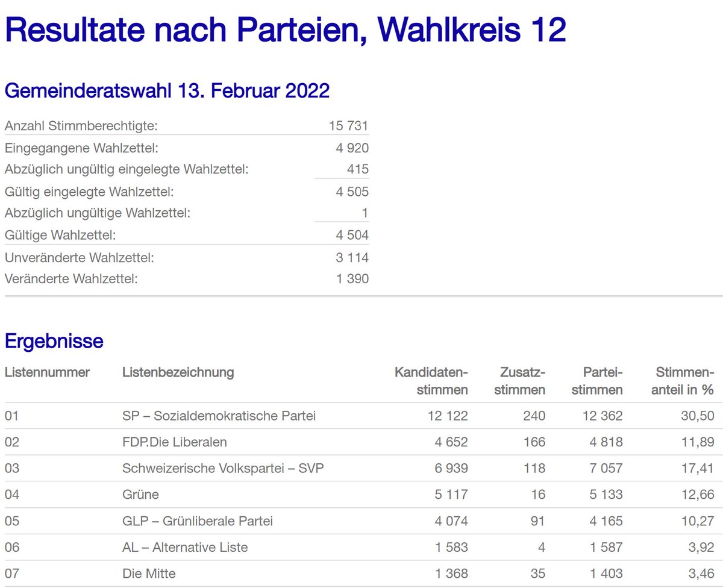Click FDP Zusatzstimmen value 166
The image size is (723, 588).
tap(534, 442)
